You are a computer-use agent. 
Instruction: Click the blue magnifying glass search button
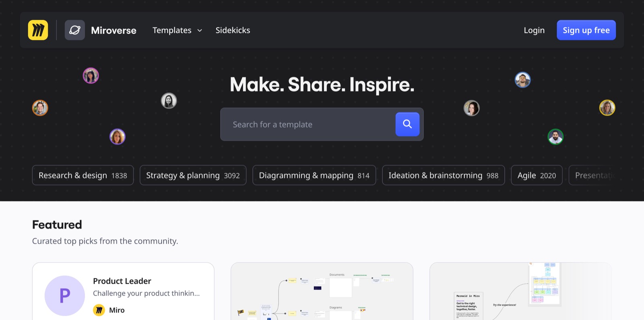(407, 124)
